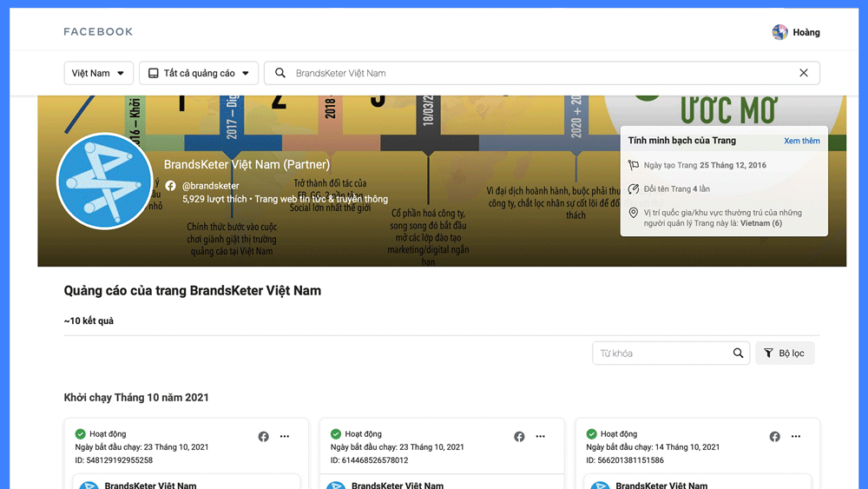
Task: Open BrandsKeter Việt Nam name in ad 566201381151586
Action: coord(661,485)
